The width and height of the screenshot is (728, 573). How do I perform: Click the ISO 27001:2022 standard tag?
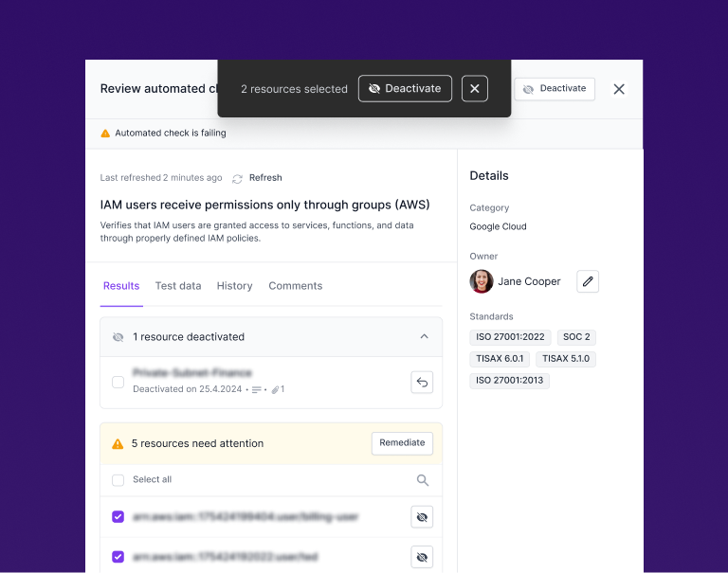510,337
